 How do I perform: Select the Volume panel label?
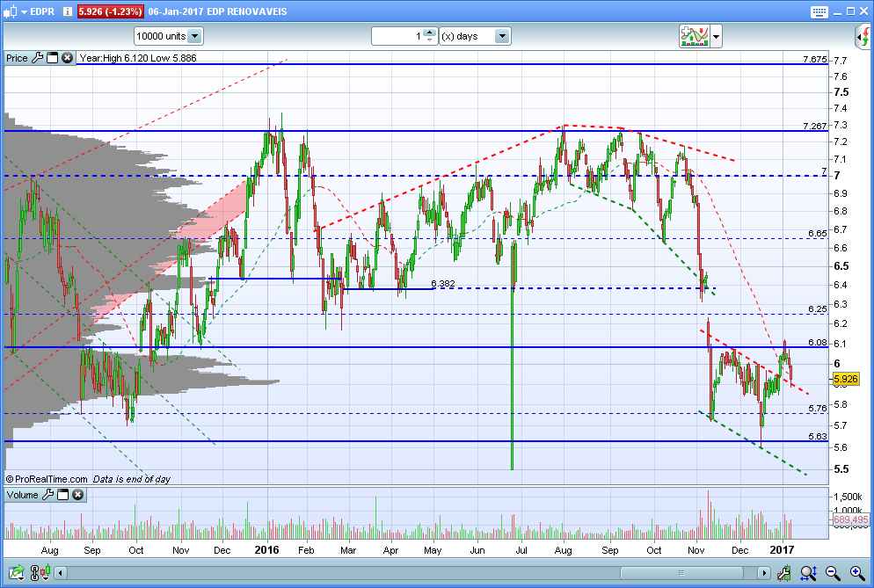pyautogui.click(x=22, y=495)
